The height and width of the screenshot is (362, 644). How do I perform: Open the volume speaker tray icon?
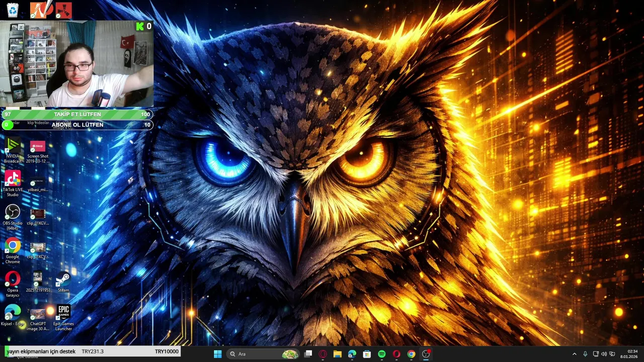point(604,354)
